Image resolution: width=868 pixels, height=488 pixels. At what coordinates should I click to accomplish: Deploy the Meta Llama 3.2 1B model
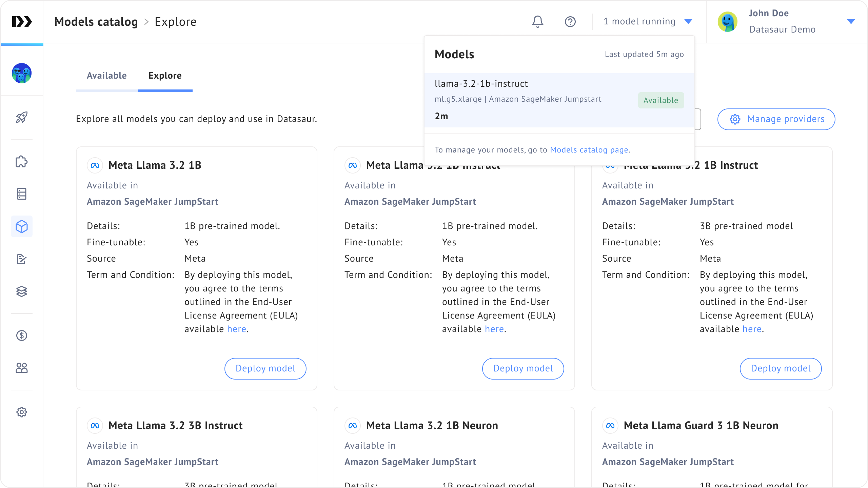(265, 368)
